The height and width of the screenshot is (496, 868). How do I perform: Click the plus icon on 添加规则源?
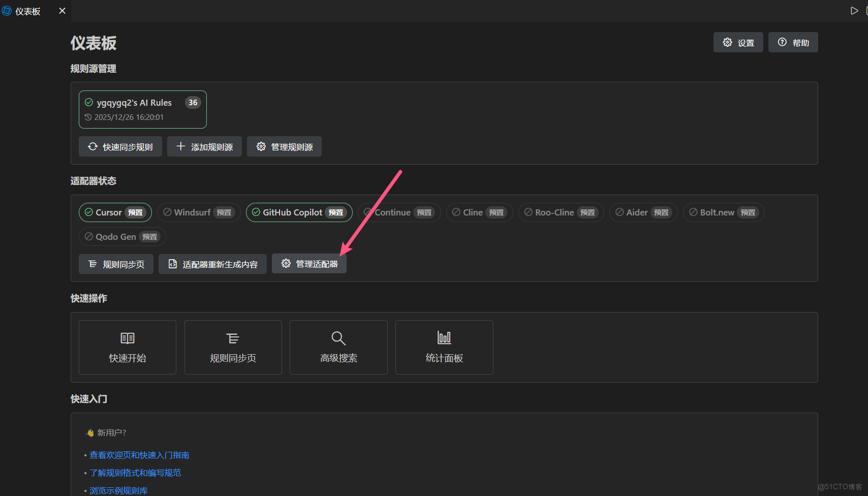tap(180, 146)
